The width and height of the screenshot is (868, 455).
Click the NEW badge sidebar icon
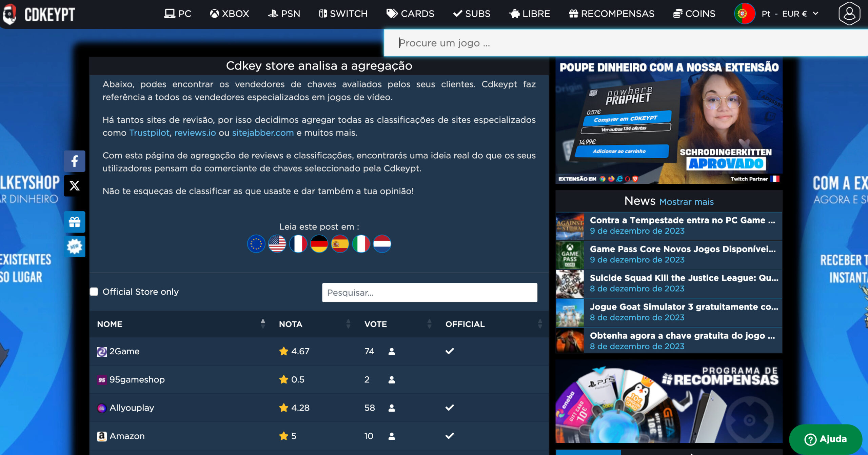[x=75, y=246]
